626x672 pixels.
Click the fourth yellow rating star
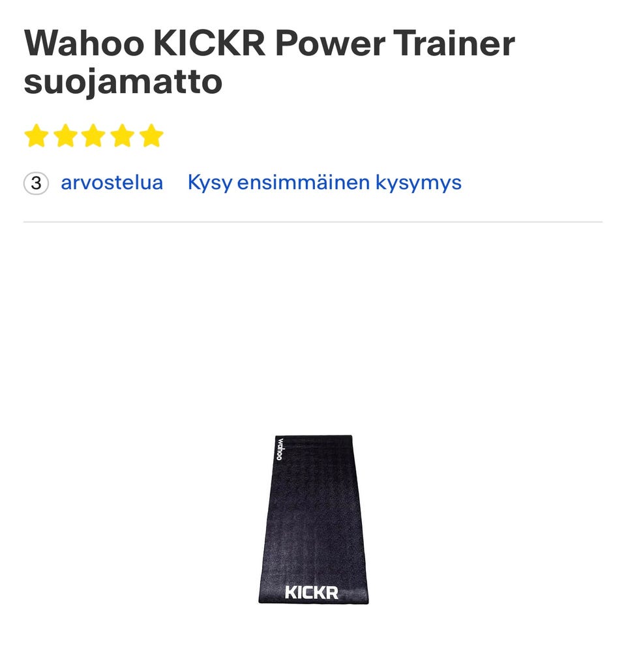tap(123, 136)
